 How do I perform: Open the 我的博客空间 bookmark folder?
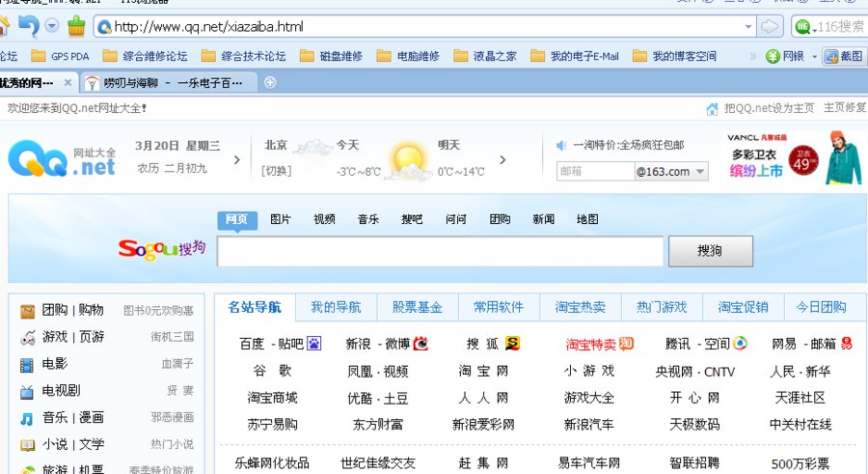[x=675, y=56]
